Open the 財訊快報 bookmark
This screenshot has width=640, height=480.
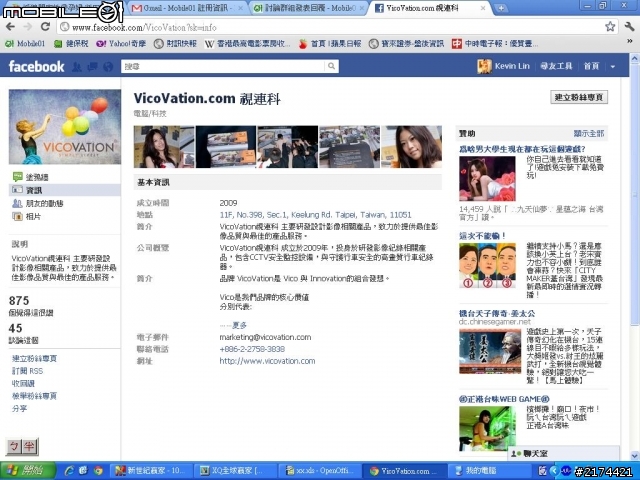pos(176,43)
